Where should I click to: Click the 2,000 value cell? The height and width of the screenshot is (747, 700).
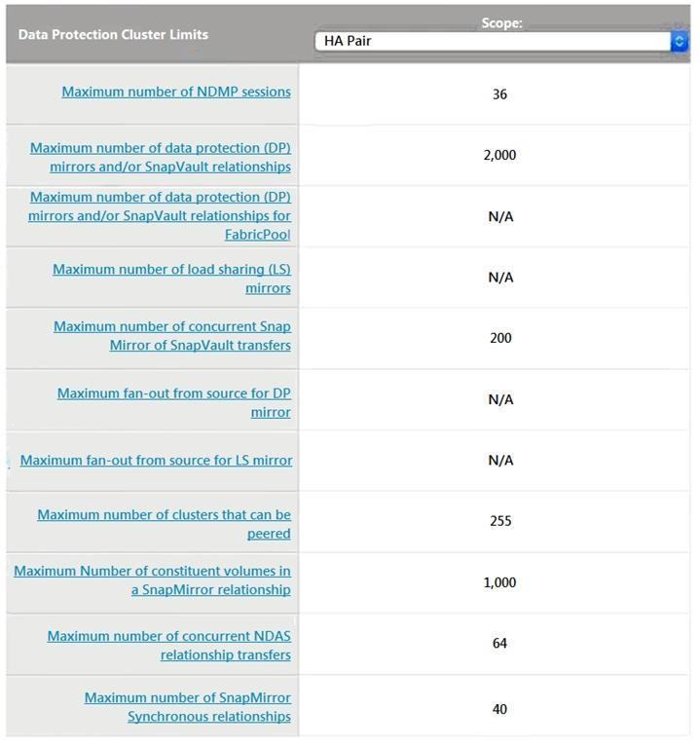(499, 155)
